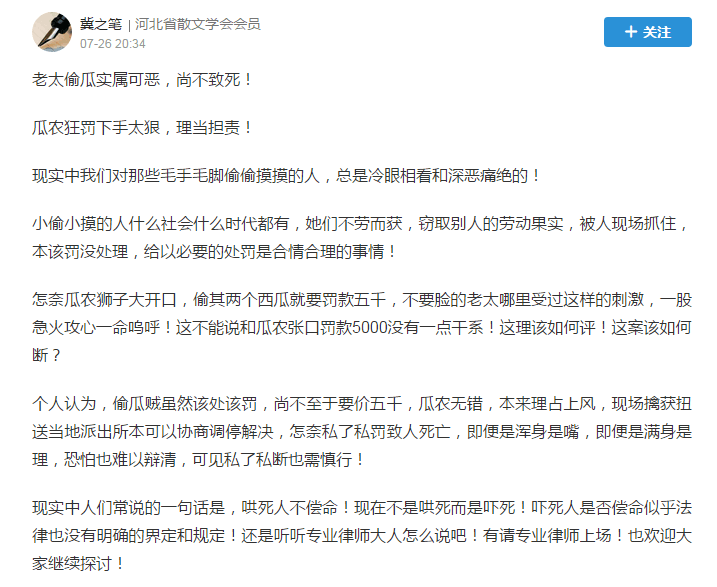Click the plus icon in the follow button
717x587 pixels.
tap(631, 32)
